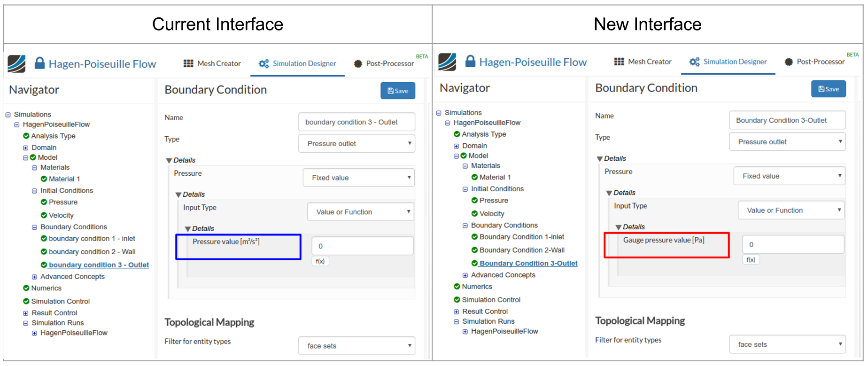
Task: Click the Gauge pressure value [Pa] input field
Action: (x=793, y=244)
